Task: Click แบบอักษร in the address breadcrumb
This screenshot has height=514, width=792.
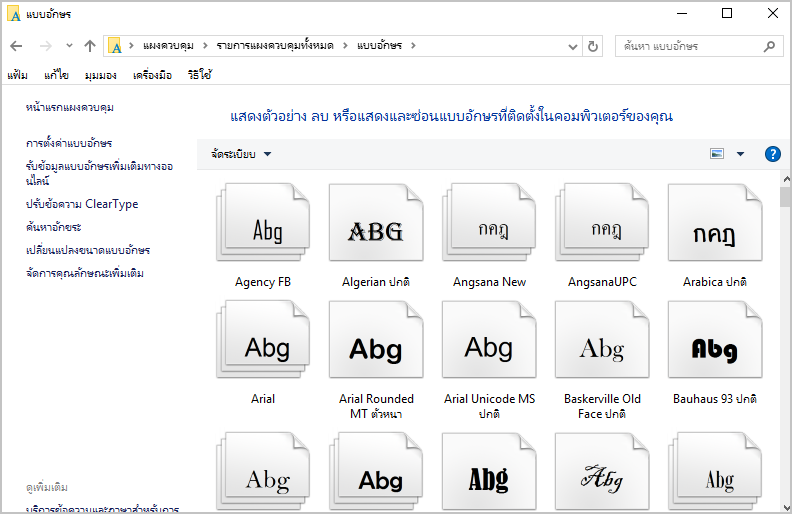Action: pyautogui.click(x=379, y=46)
